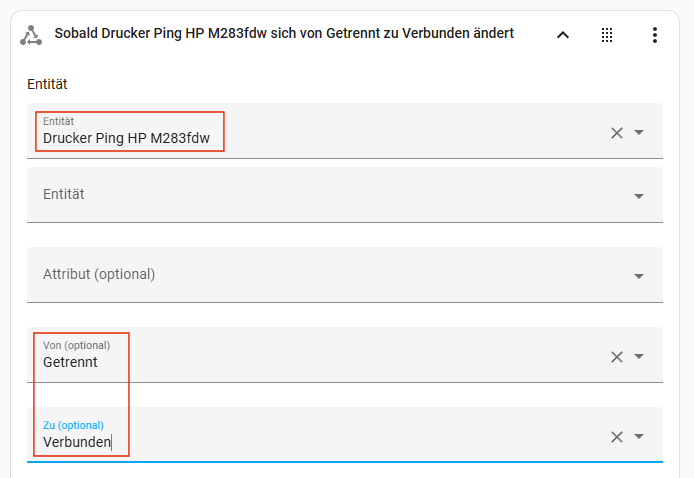
Task: Expand the empty Entität dropdown arrow
Action: [640, 196]
